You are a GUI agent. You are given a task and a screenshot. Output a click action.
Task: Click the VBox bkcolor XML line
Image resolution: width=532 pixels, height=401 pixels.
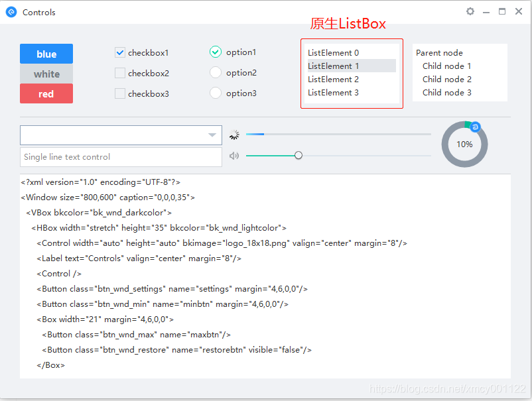99,213
